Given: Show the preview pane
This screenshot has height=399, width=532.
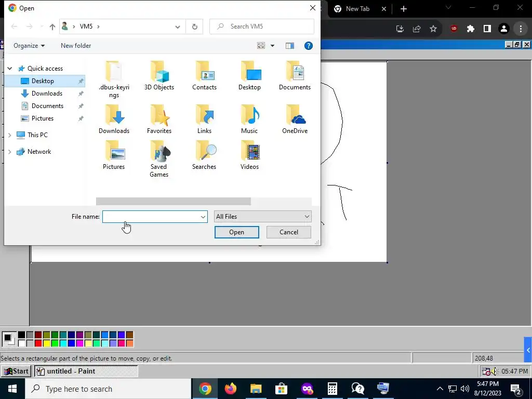Looking at the screenshot, I should (290, 46).
